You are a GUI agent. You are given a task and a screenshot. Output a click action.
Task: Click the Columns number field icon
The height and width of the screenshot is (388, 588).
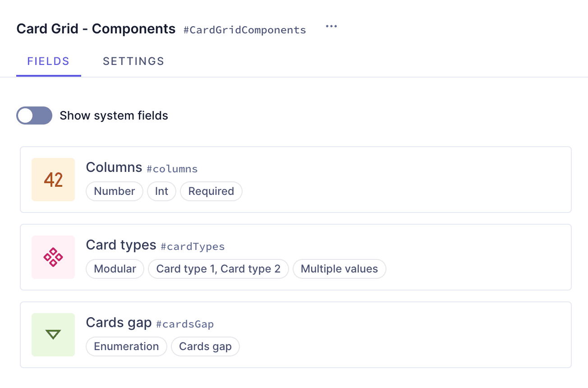(x=53, y=180)
